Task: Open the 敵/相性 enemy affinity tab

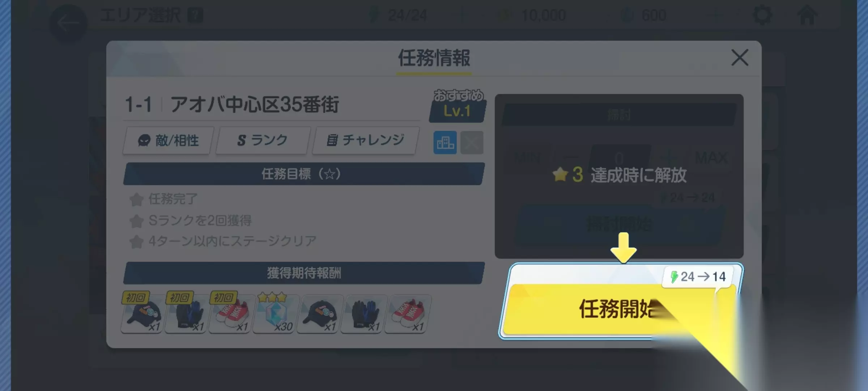Action: 168,140
